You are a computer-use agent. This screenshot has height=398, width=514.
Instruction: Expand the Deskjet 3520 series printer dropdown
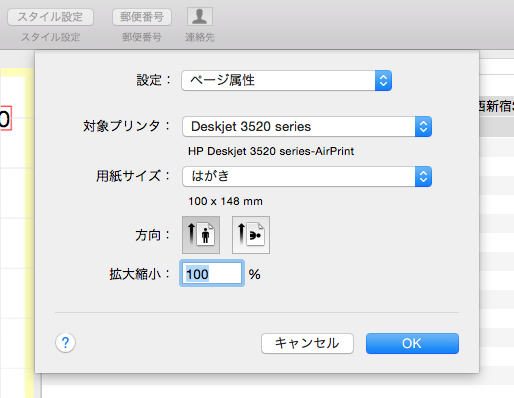coord(307,127)
